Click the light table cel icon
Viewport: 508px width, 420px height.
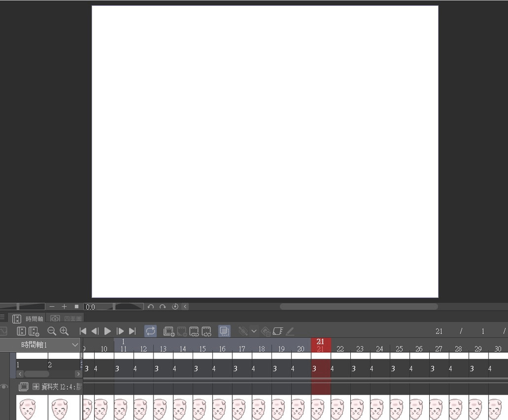click(x=278, y=331)
